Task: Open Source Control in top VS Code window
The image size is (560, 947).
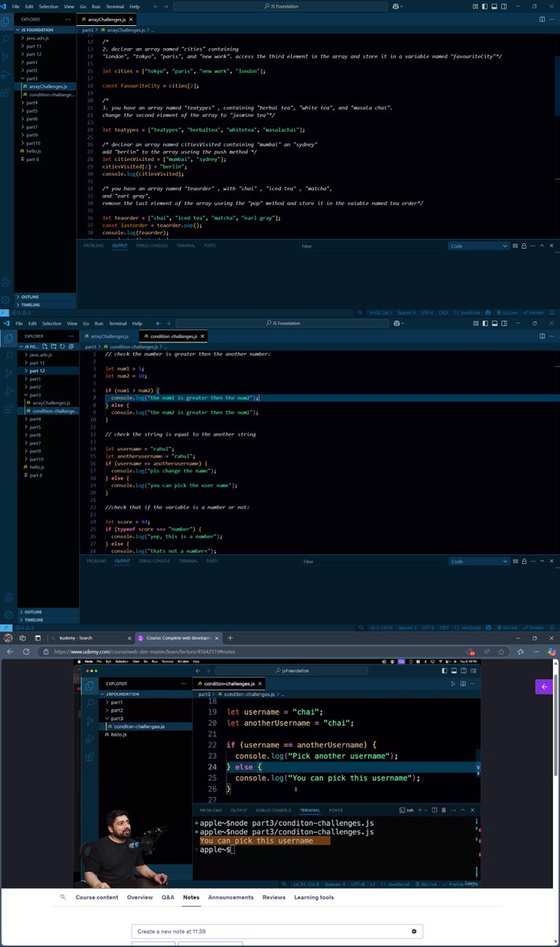Action: (6, 56)
